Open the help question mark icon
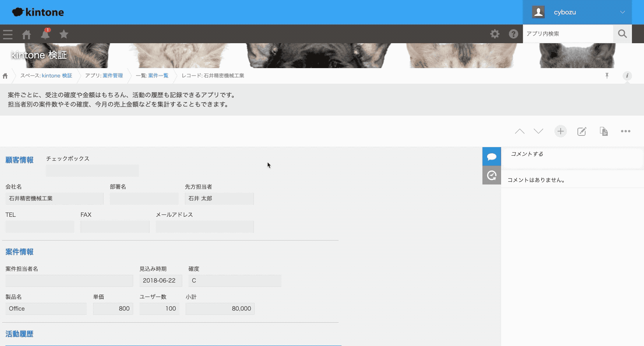This screenshot has height=346, width=644. pyautogui.click(x=513, y=34)
